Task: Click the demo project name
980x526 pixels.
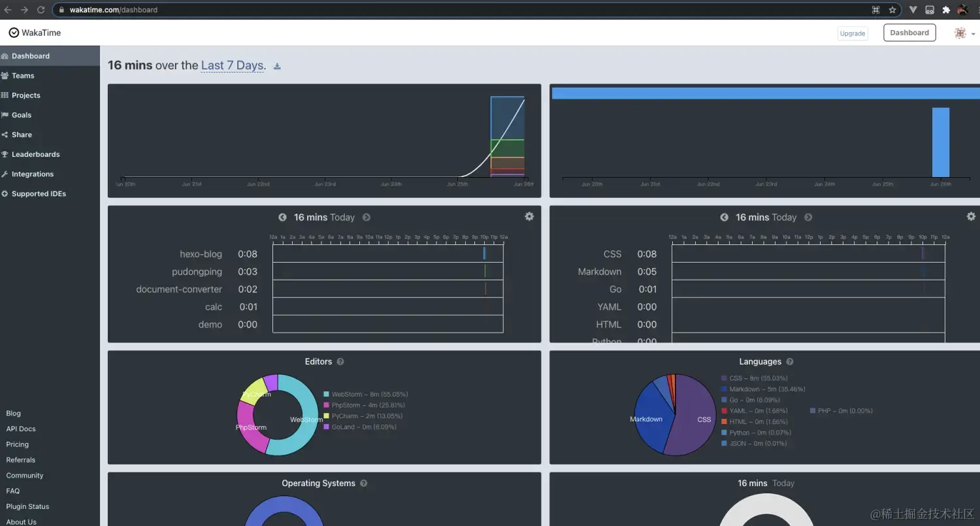Action: tap(210, 325)
